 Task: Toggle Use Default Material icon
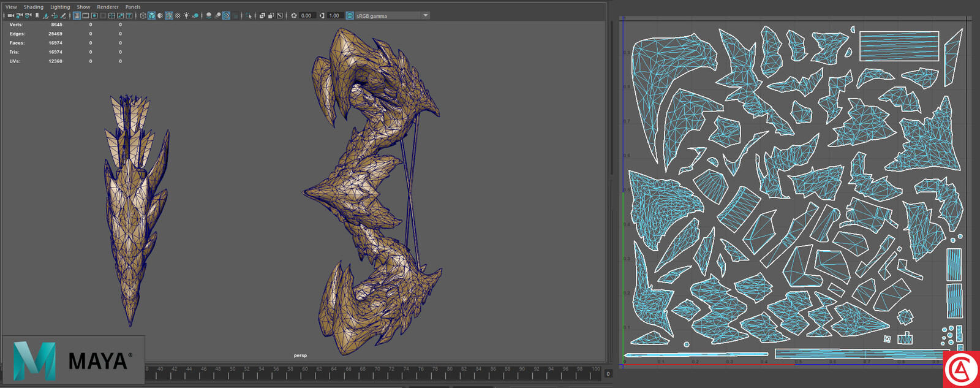coord(160,15)
